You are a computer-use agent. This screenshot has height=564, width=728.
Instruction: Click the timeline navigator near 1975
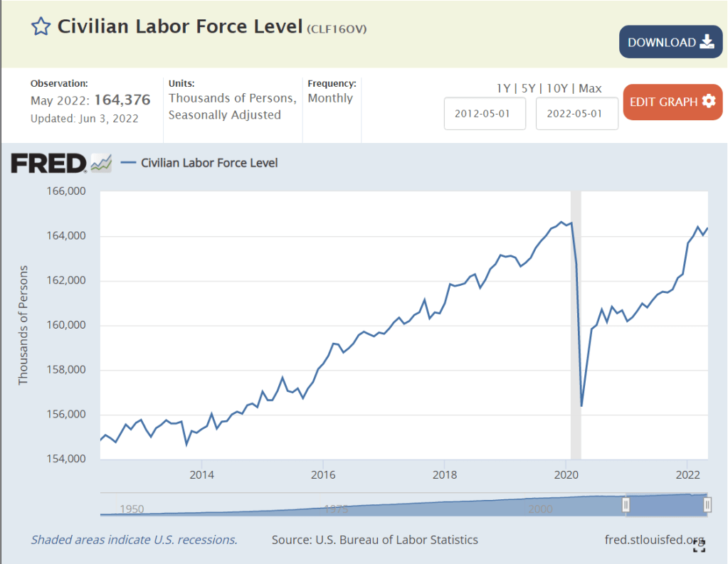334,508
